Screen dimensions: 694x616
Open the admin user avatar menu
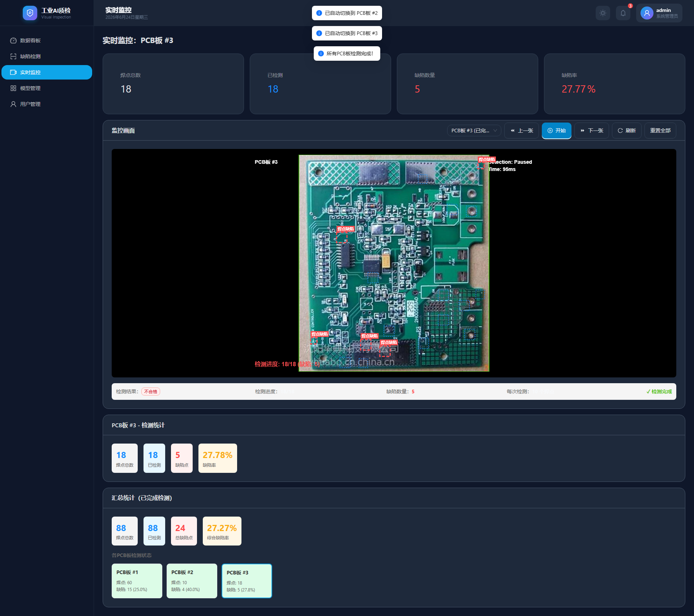coord(647,13)
